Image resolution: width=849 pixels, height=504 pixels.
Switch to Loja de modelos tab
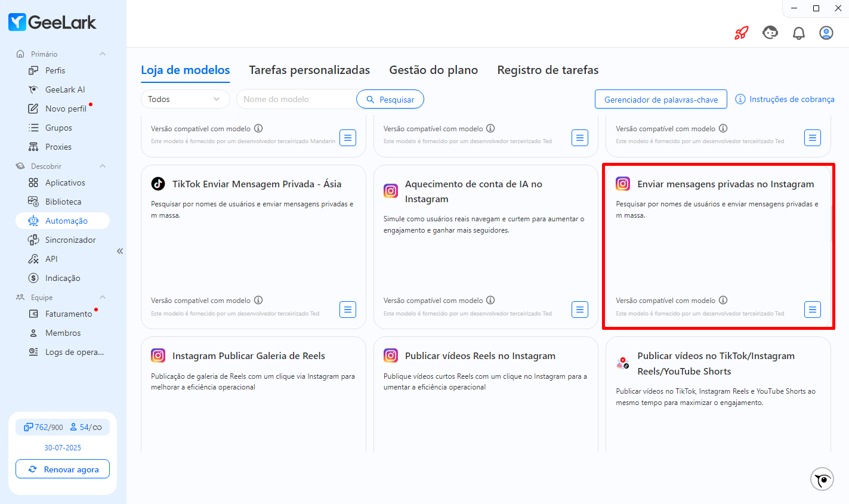point(186,70)
